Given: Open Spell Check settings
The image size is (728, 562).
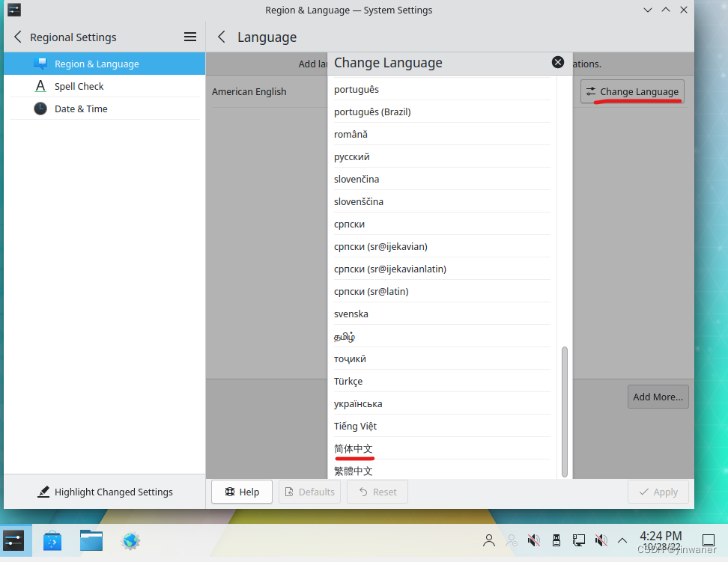Looking at the screenshot, I should [x=104, y=86].
